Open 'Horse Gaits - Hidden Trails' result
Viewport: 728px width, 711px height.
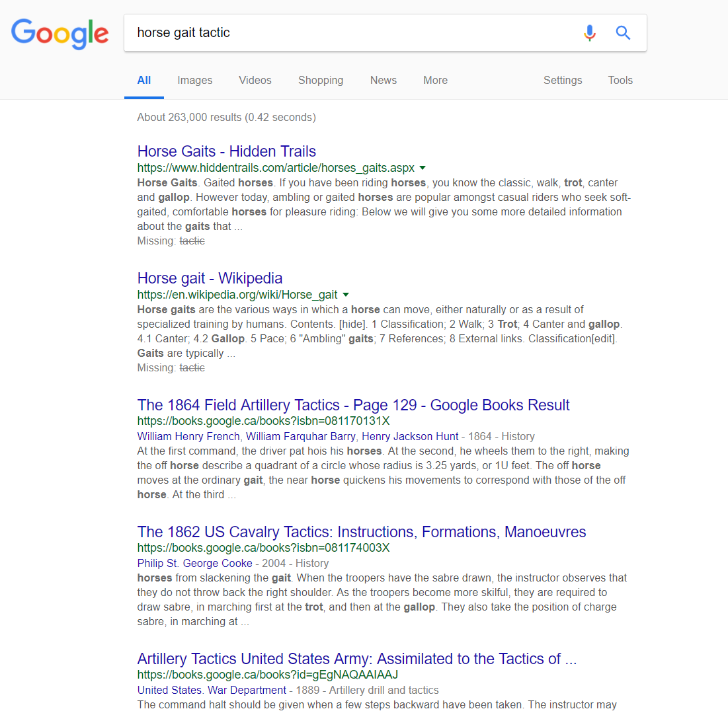point(227,151)
